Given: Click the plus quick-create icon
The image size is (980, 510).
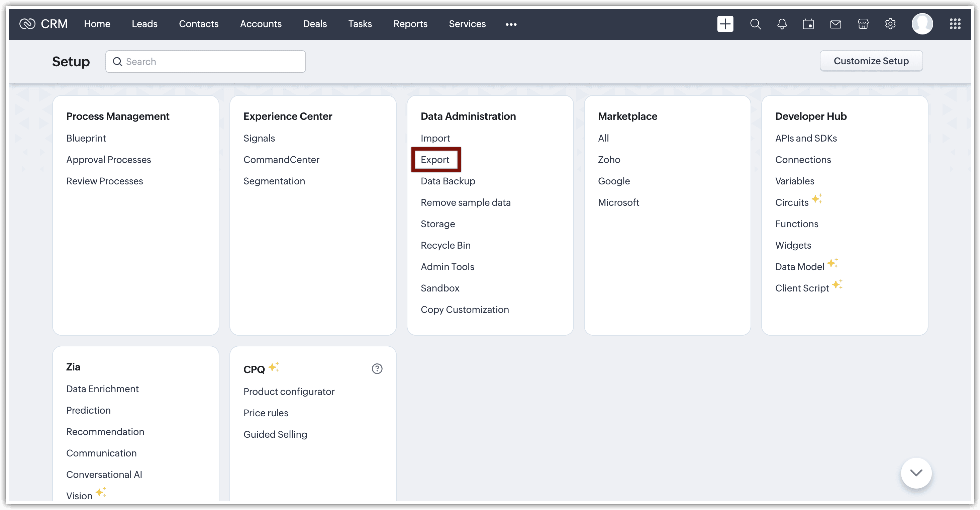Looking at the screenshot, I should pyautogui.click(x=725, y=24).
